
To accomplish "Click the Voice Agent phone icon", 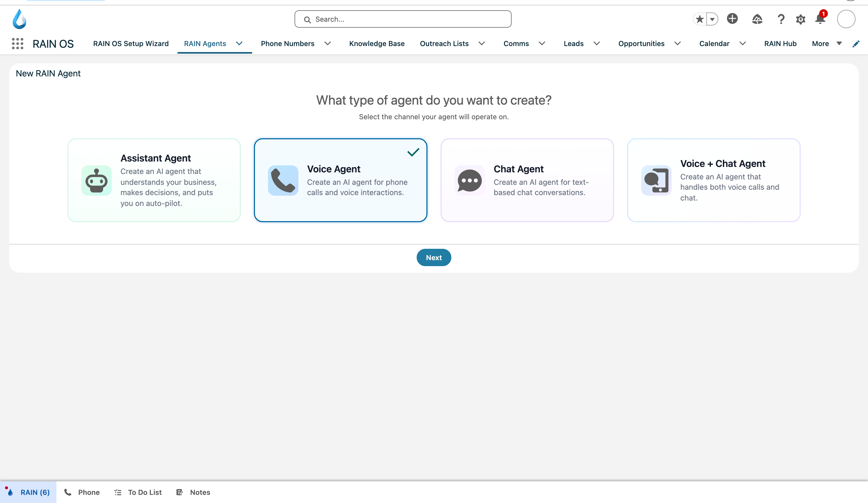I will [283, 180].
